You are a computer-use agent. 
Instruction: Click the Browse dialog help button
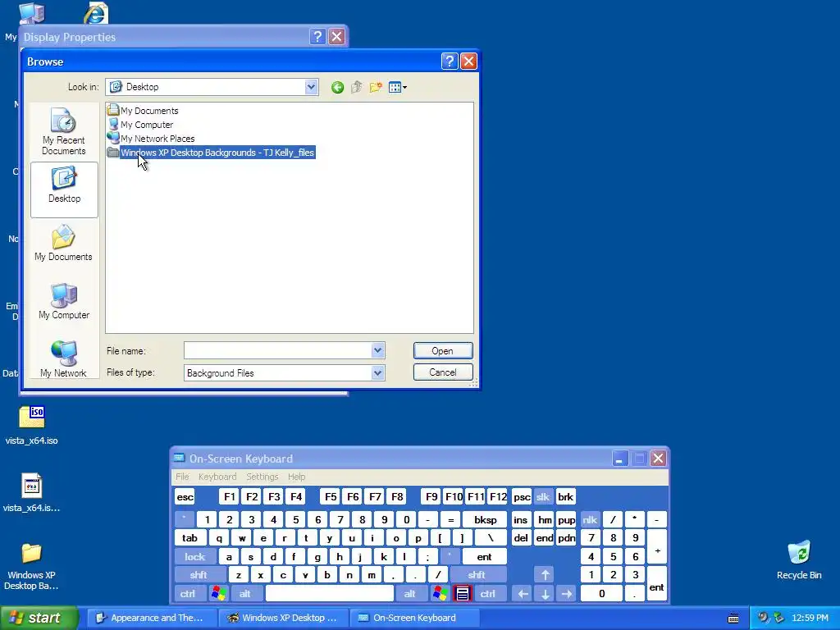450,61
